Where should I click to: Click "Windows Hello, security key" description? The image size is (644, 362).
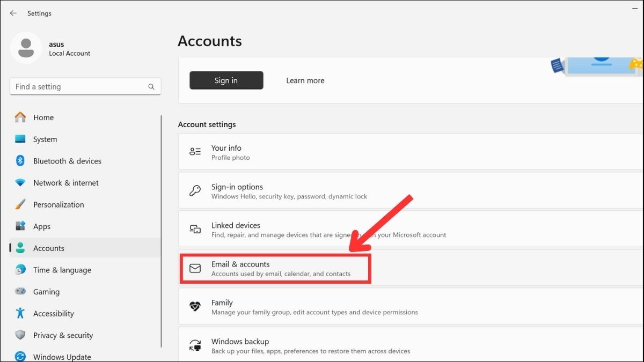(289, 197)
